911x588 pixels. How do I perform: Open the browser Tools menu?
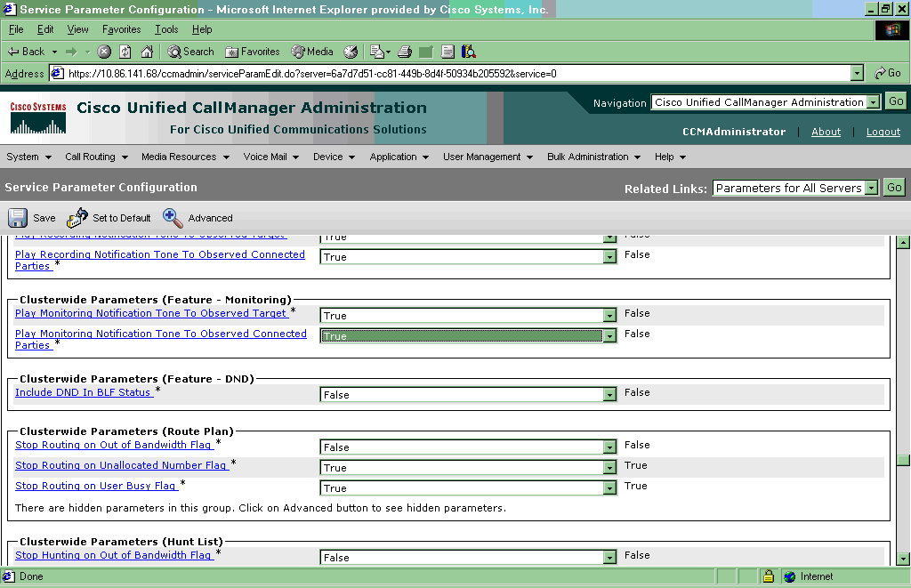(x=166, y=29)
